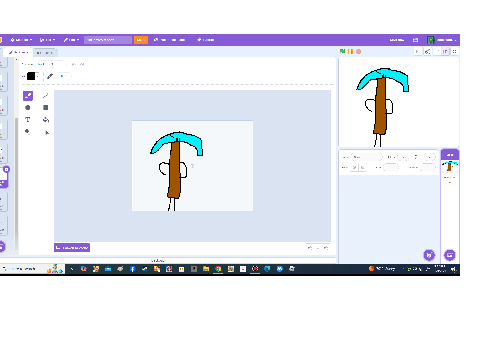Select the Fill bucket tool
Image resolution: width=480 pixels, height=360 pixels.
(x=46, y=119)
